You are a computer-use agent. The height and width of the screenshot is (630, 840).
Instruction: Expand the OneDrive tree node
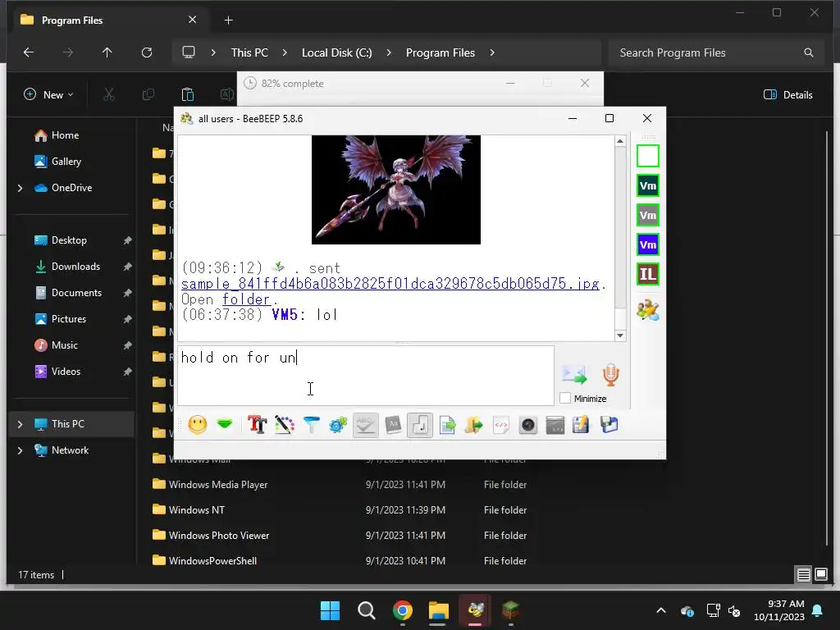point(20,188)
